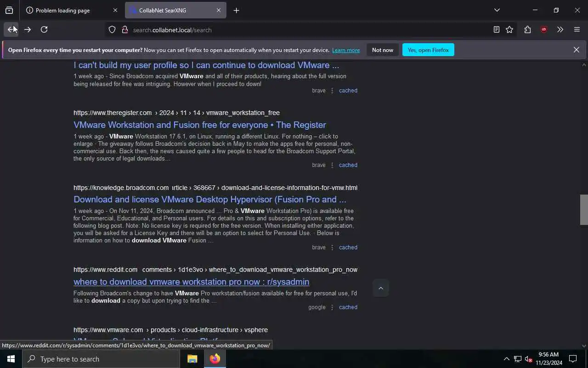
Task: Click google engine label on reddit result
Action: point(317,307)
